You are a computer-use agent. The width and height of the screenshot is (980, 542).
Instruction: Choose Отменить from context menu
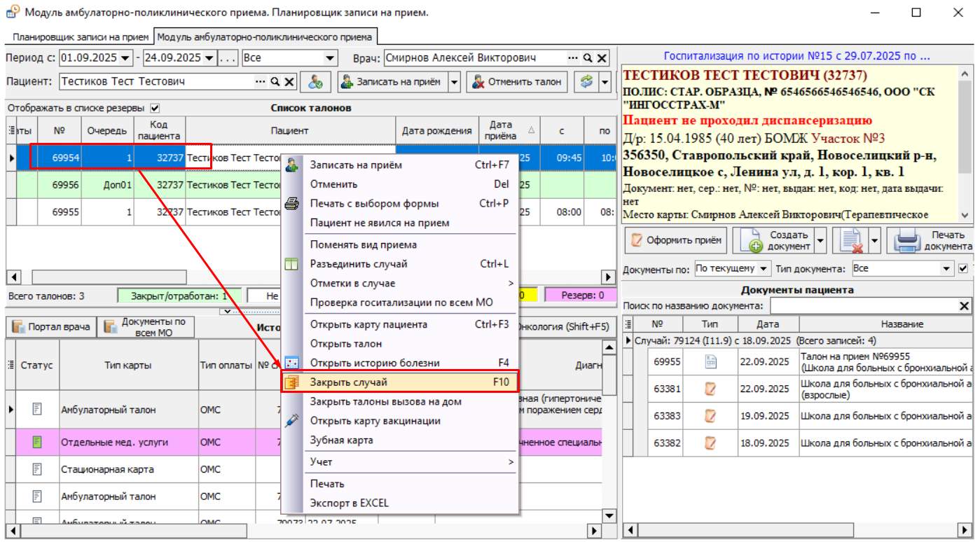coord(400,184)
